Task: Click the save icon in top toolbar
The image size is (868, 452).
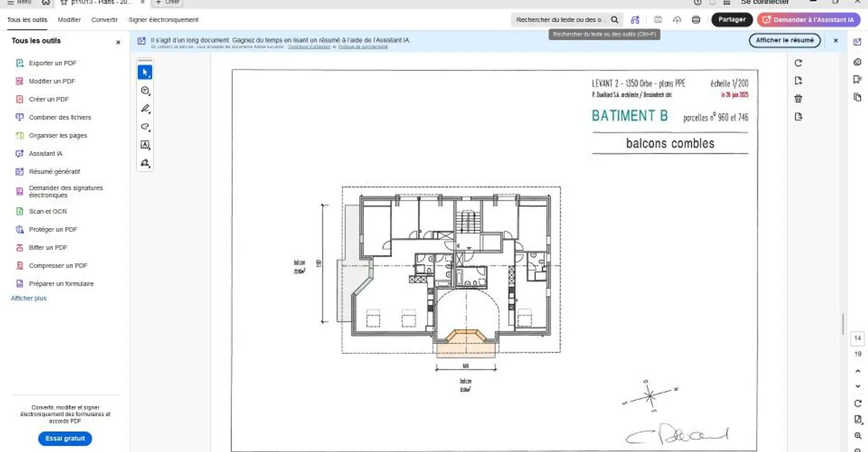Action: pos(658,20)
